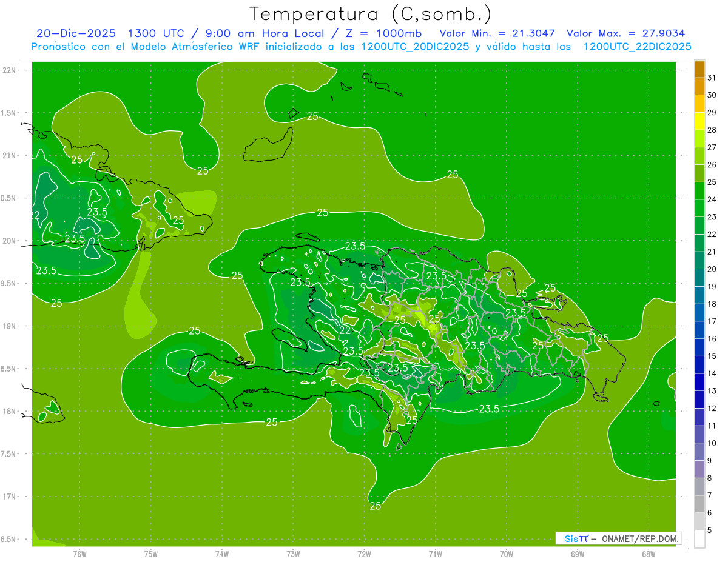
Task: Pick the green swatch between 24 and 25
Action: (x=699, y=191)
